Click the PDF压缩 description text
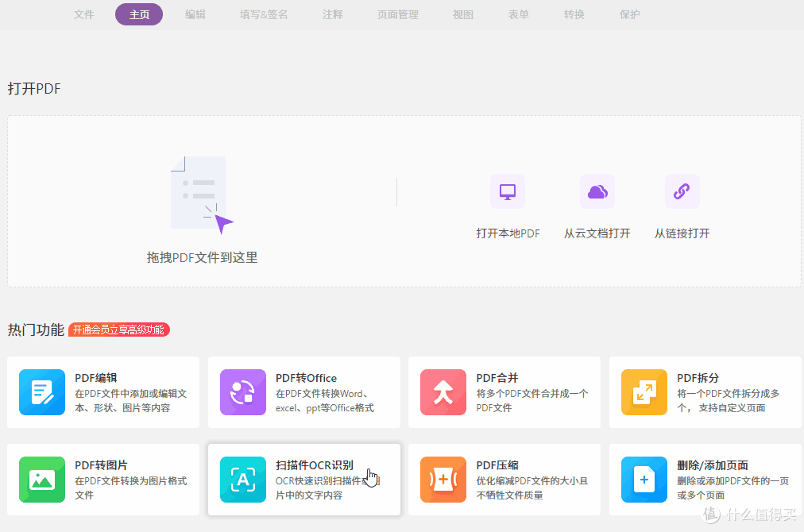 (x=532, y=488)
